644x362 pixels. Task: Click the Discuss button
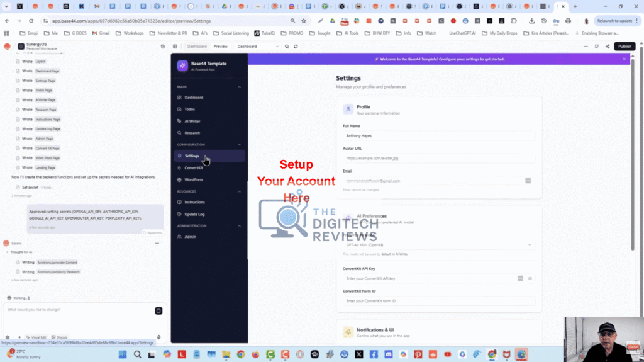click(x=59, y=337)
